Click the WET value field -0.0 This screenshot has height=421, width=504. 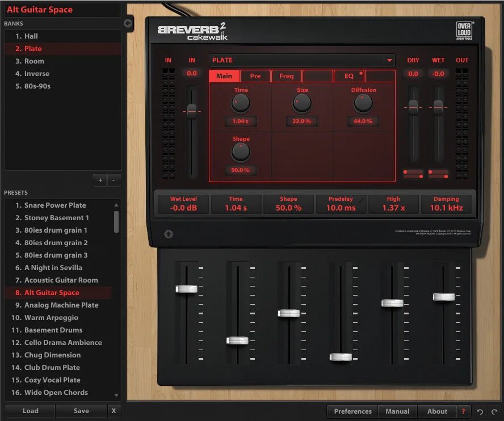point(438,74)
